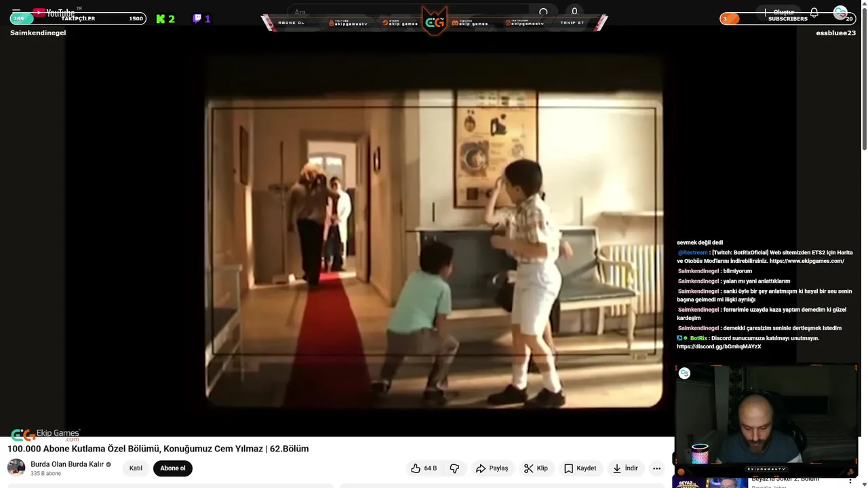Go to YouTube home via logo

coord(54,12)
